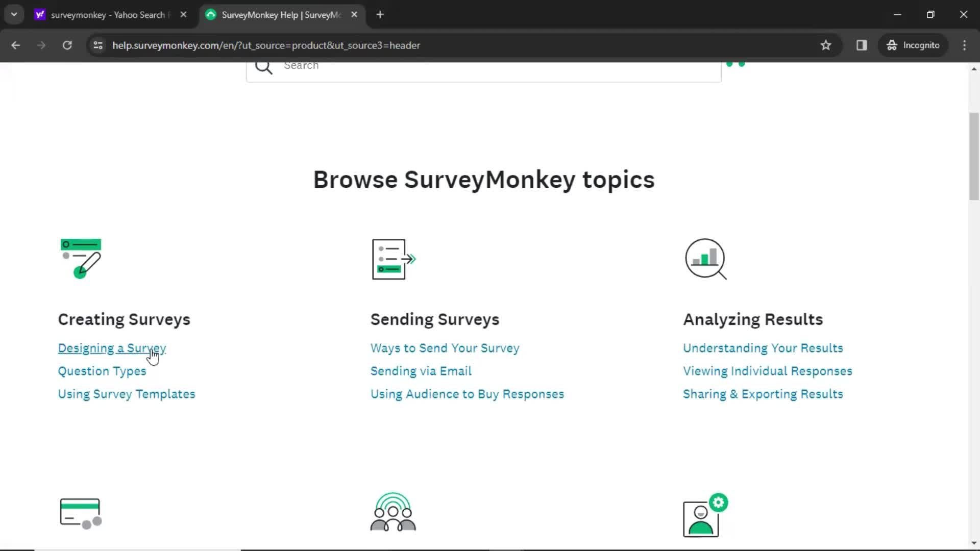Toggle the browser bookmarks star icon
The height and width of the screenshot is (551, 980).
826,45
